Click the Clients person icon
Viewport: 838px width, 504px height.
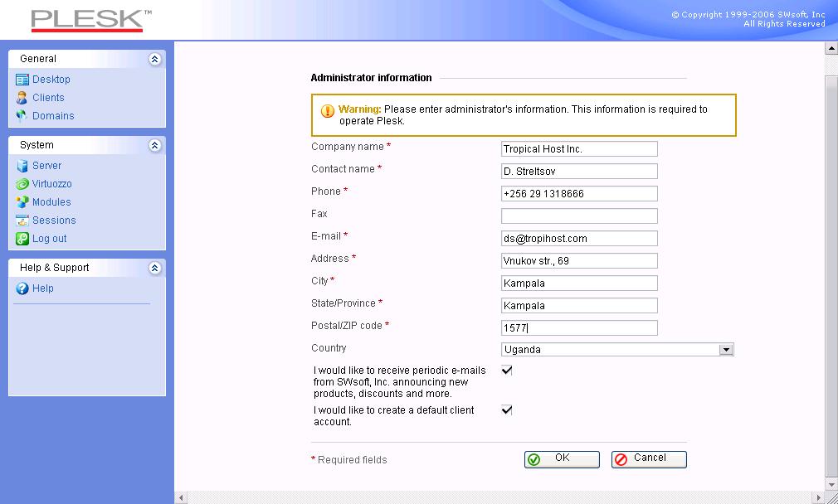(x=22, y=98)
